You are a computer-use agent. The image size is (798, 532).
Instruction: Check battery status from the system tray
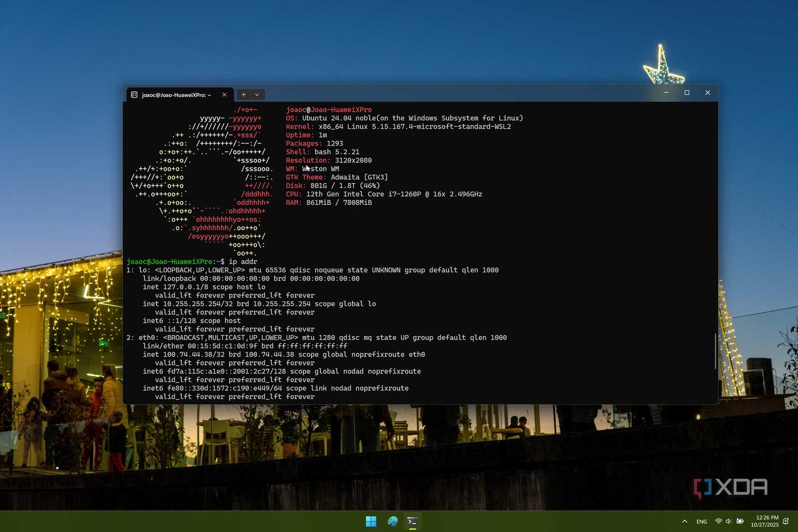pos(739,521)
